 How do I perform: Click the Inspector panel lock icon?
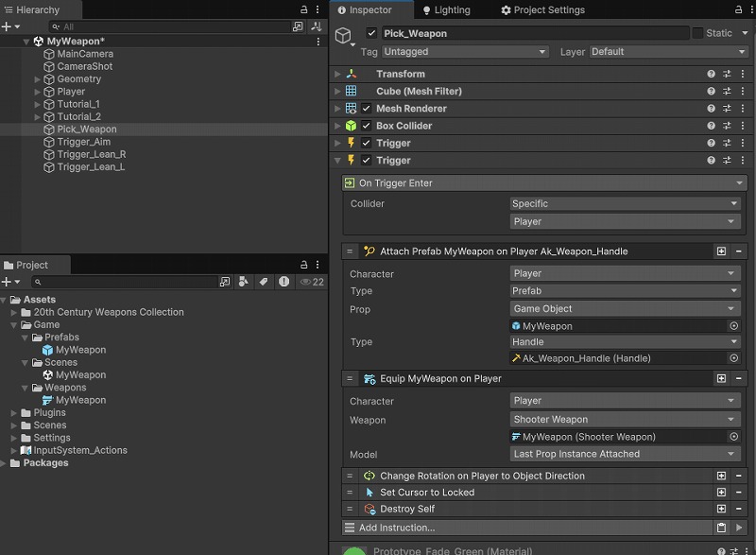(738, 9)
